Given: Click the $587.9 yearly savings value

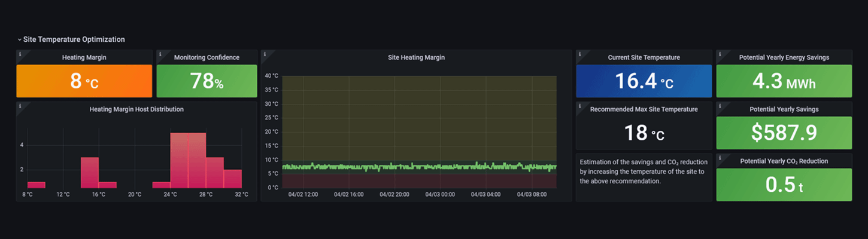Looking at the screenshot, I should [784, 133].
